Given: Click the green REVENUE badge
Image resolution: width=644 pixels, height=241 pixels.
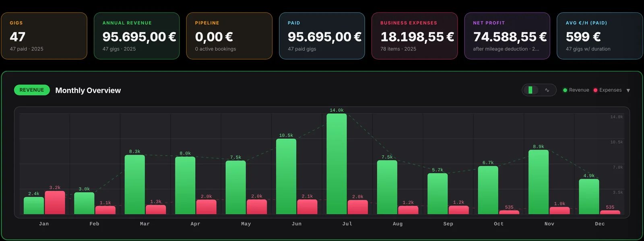Looking at the screenshot, I should click(32, 90).
